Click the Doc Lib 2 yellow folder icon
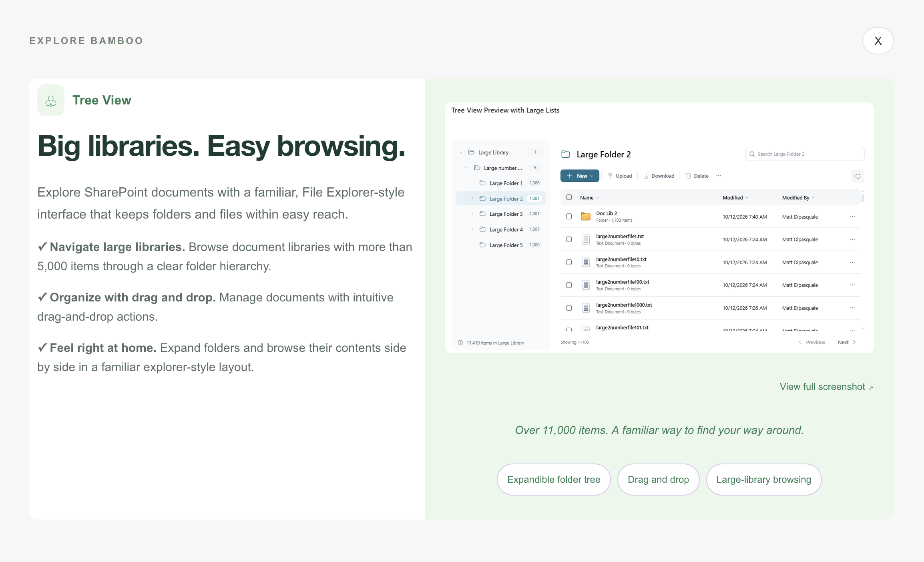This screenshot has height=562, width=924. click(586, 217)
